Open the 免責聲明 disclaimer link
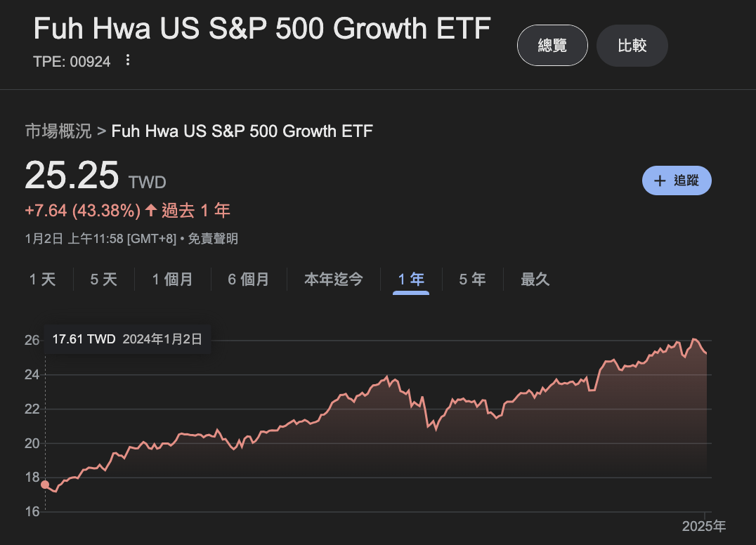The height and width of the screenshot is (545, 756). (x=211, y=239)
